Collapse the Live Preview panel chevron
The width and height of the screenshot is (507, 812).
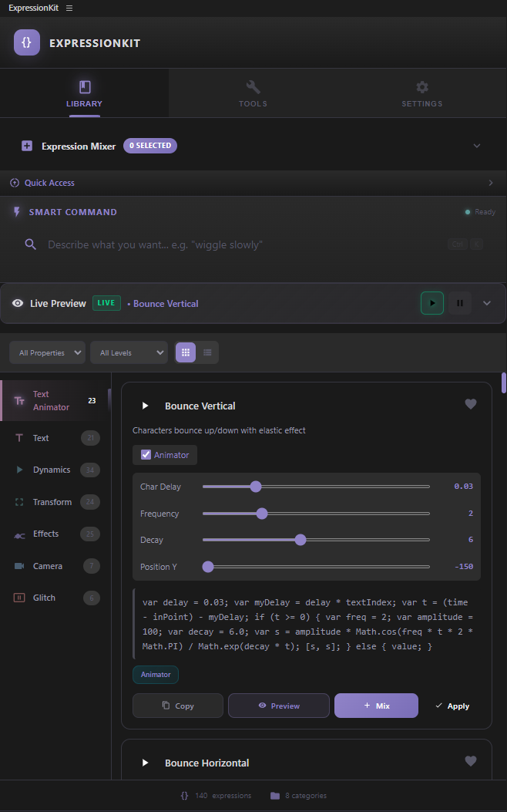[x=487, y=303]
